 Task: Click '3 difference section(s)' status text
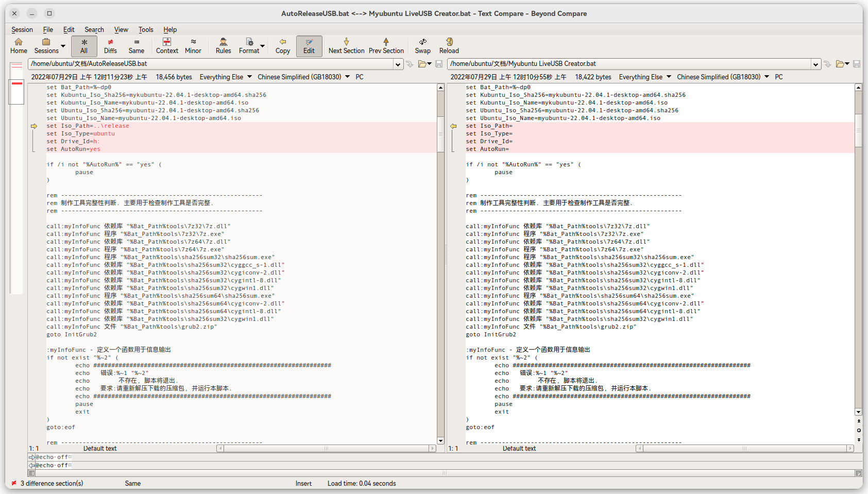52,483
